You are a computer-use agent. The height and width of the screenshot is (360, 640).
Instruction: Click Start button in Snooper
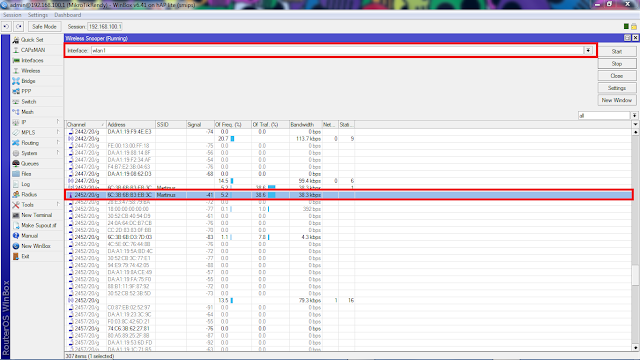(x=617, y=51)
